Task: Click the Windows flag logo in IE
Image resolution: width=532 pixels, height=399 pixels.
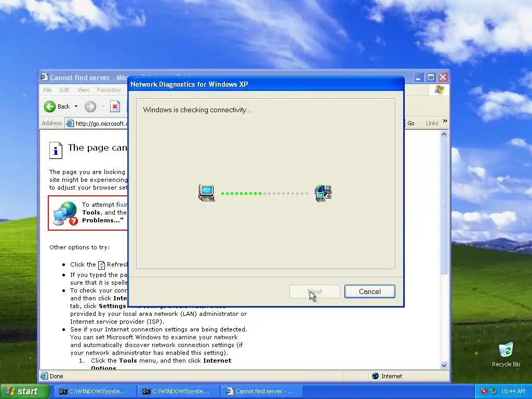Action: (440, 90)
